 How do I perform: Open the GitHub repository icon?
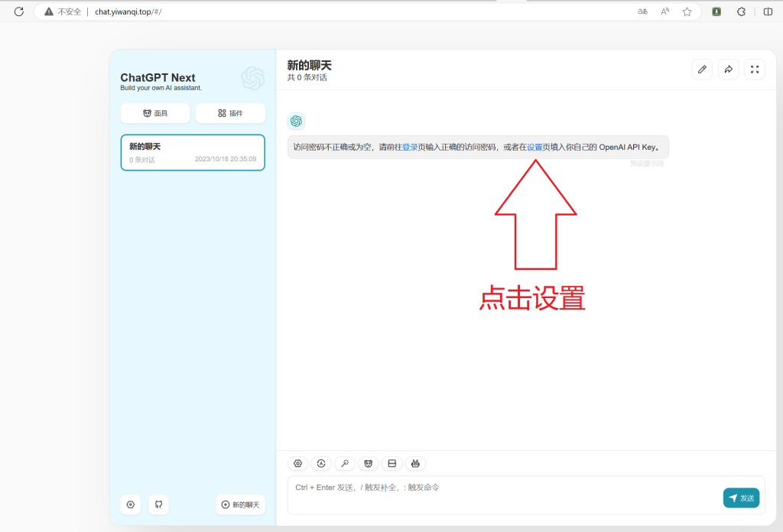click(158, 504)
